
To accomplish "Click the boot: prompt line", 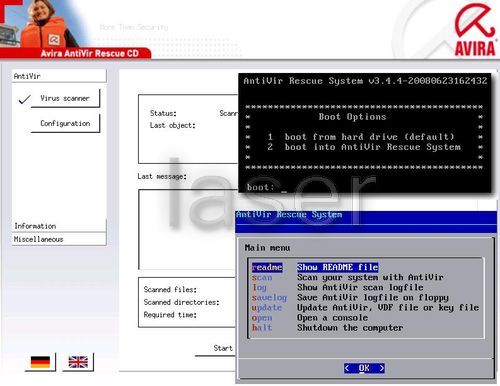I will click(x=267, y=187).
